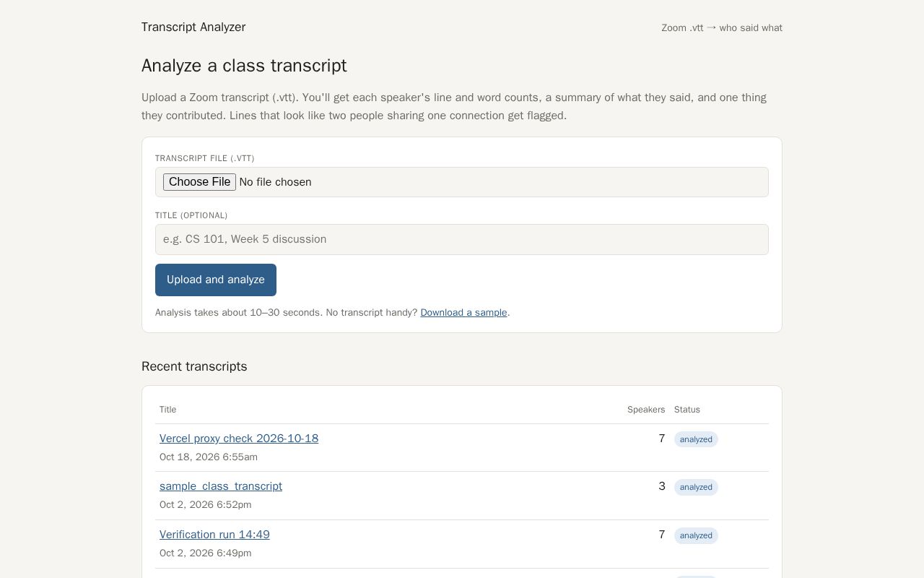Click the No file chosen text

click(275, 182)
